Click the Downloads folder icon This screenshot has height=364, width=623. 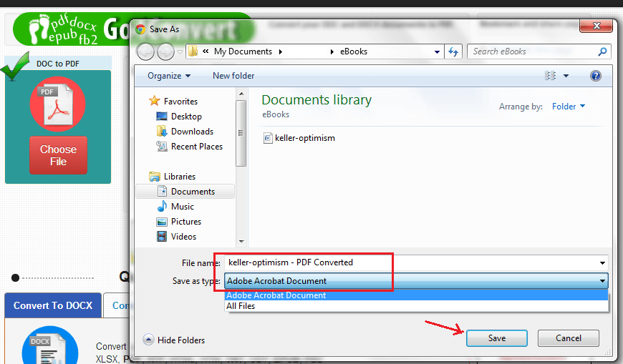coord(162,131)
